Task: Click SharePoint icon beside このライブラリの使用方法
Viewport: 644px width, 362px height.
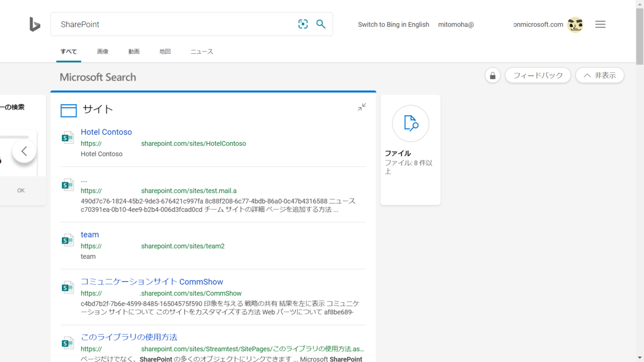Action: [x=67, y=343]
